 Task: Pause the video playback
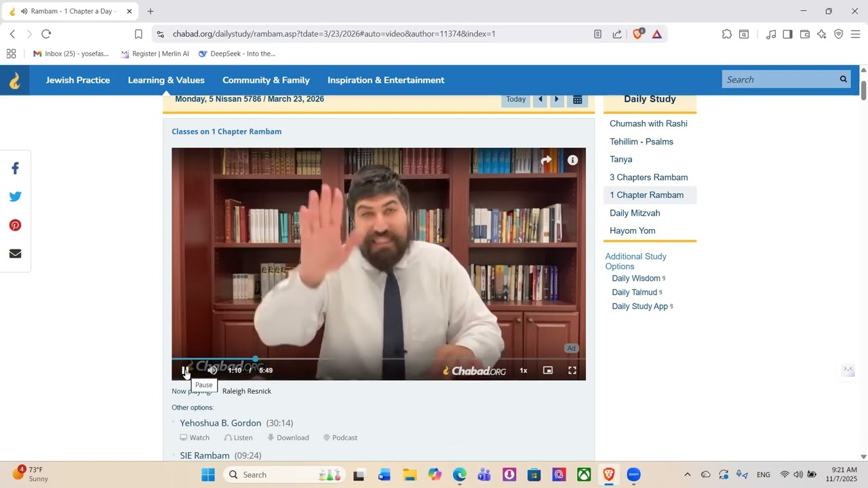click(x=184, y=370)
